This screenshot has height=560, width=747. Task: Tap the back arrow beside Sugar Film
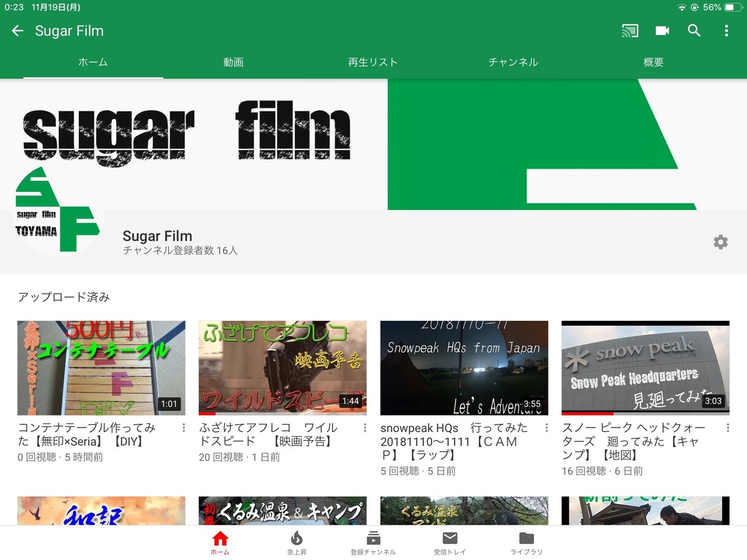pyautogui.click(x=18, y=31)
